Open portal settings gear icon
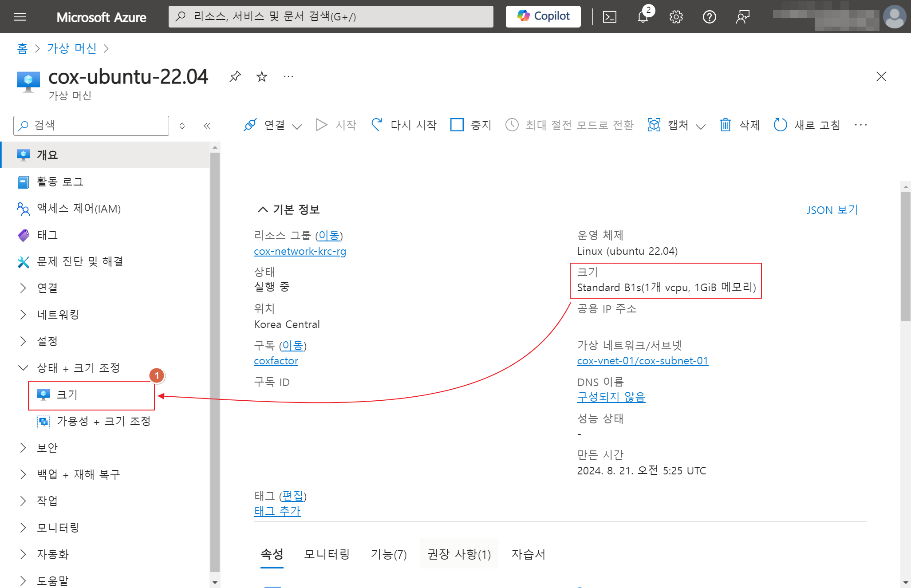911x588 pixels. pyautogui.click(x=676, y=17)
